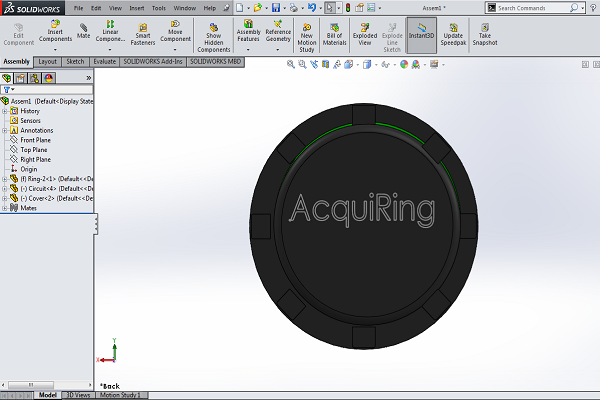Viewport: 600px width, 400px height.
Task: Switch to the Layout tab
Action: tap(47, 62)
